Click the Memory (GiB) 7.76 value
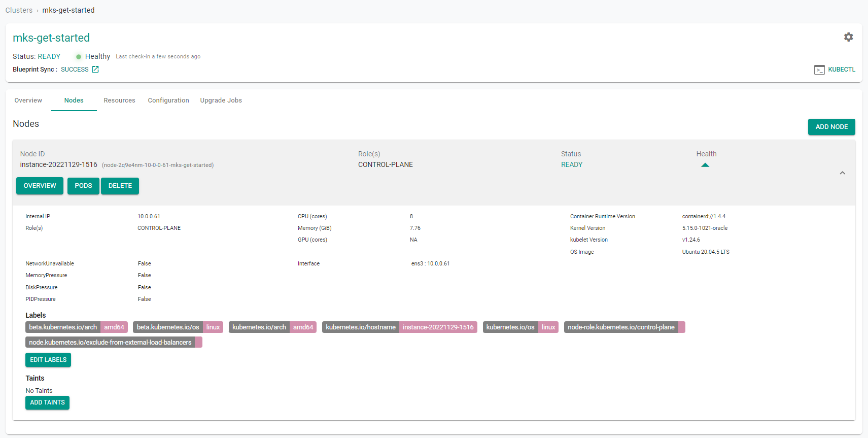 pyautogui.click(x=415, y=228)
